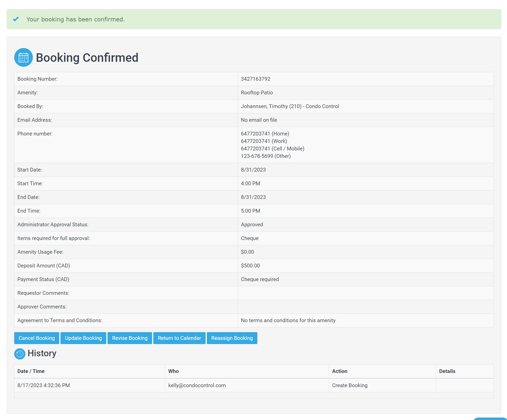Viewport: 507px width, 420px height.
Task: Click the Create Booking history entry
Action: pyautogui.click(x=349, y=385)
